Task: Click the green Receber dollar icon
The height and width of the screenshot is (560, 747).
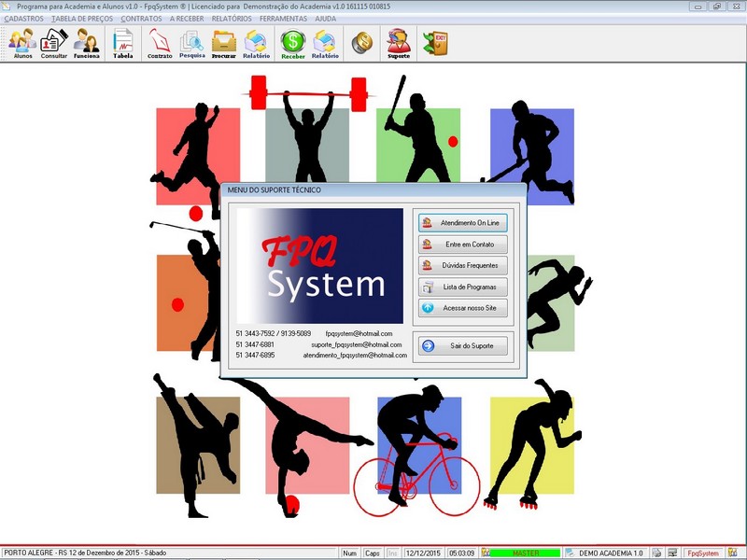Action: click(x=292, y=43)
